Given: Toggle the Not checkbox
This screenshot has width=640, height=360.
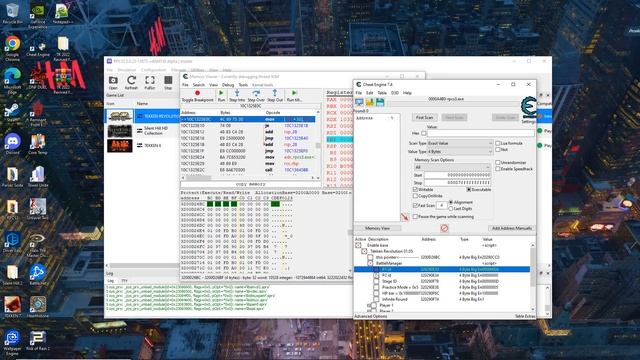Looking at the screenshot, I should click(498, 150).
